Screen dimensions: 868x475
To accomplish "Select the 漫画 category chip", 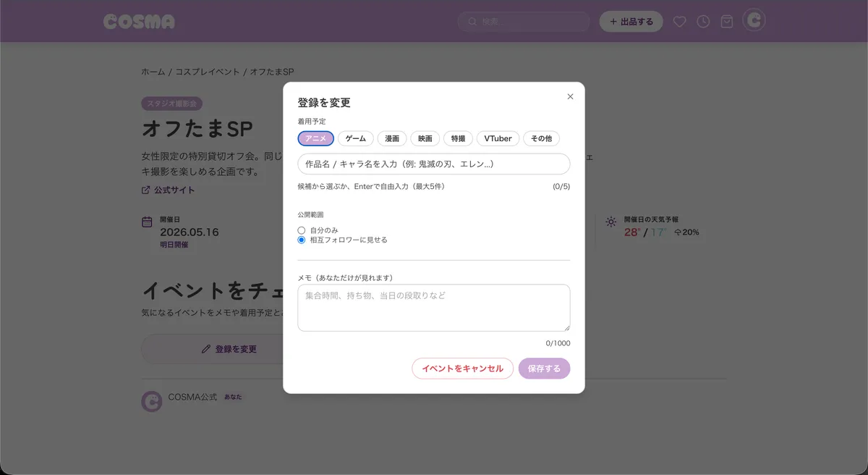I will (392, 138).
